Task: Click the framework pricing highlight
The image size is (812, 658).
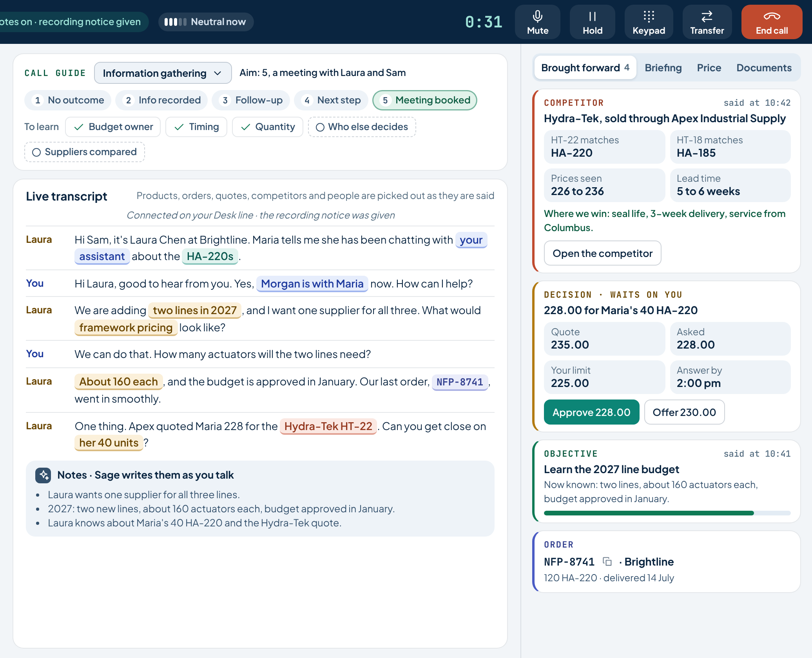Action: 126,328
